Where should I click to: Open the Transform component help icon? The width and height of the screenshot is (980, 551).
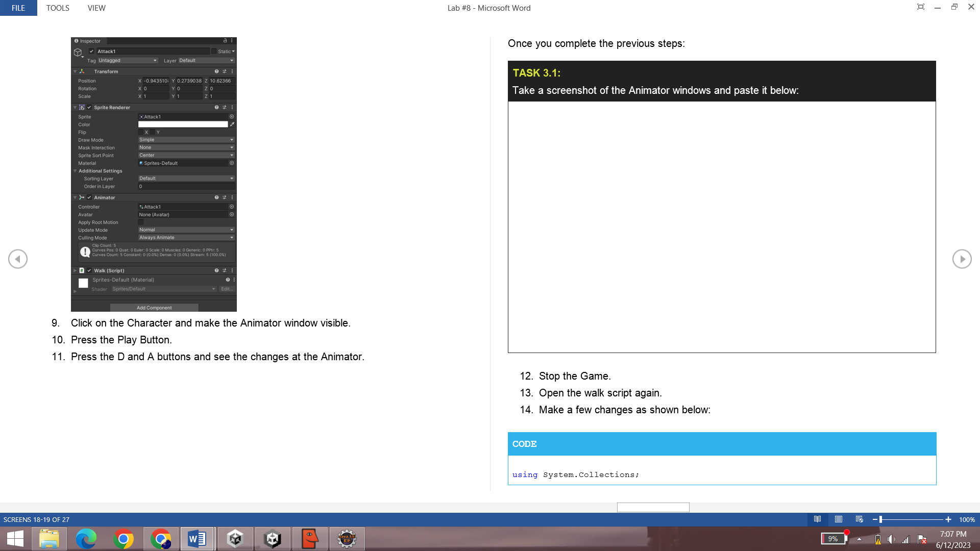point(216,71)
